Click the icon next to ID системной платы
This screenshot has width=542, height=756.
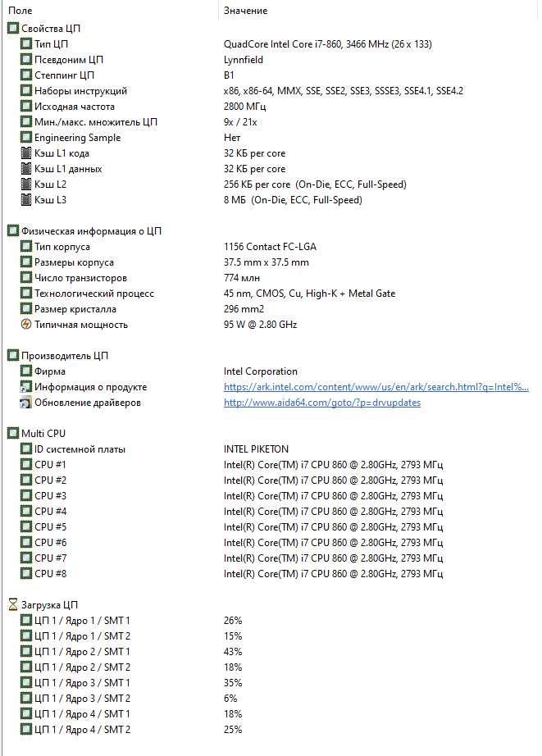tap(26, 449)
